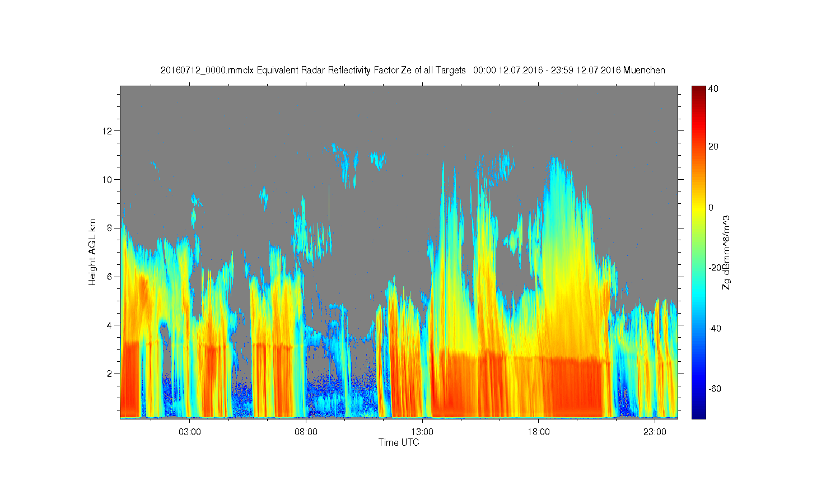Click the '18:00' time tick label
Image resolution: width=840 pixels, height=504 pixels.
(x=539, y=432)
